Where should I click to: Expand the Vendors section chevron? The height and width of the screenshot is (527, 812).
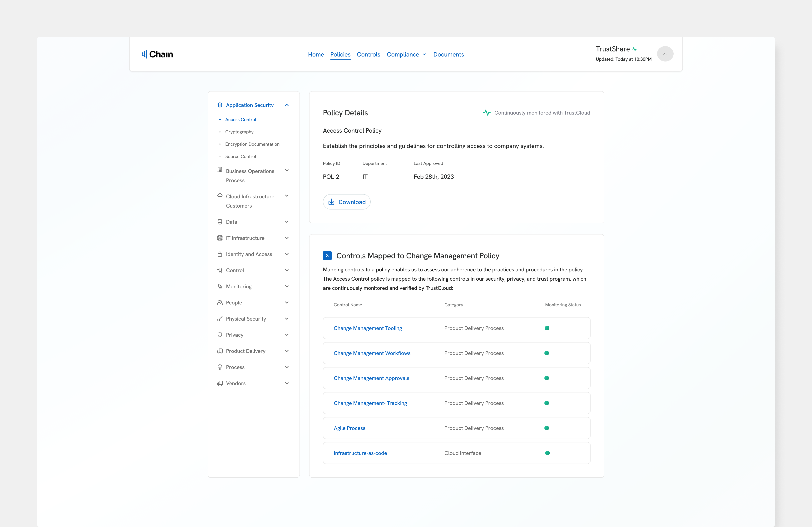pyautogui.click(x=287, y=383)
